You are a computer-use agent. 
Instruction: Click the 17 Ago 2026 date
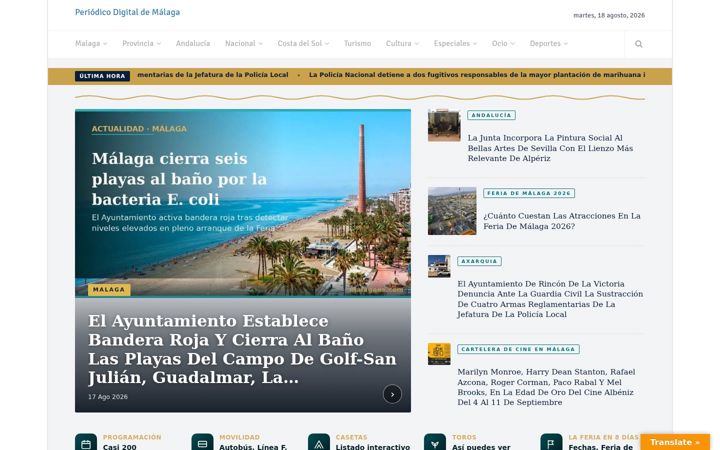coord(108,397)
